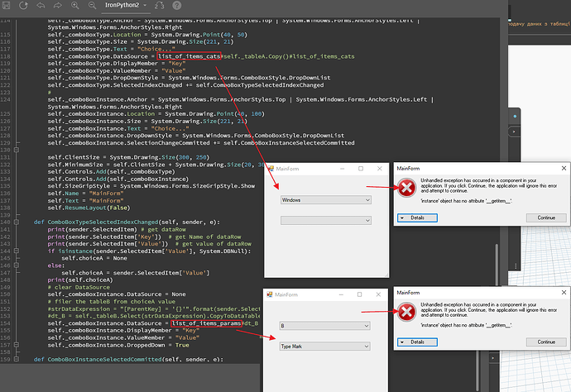Open the Type Mark combo box
The image size is (571, 392).
point(325,347)
